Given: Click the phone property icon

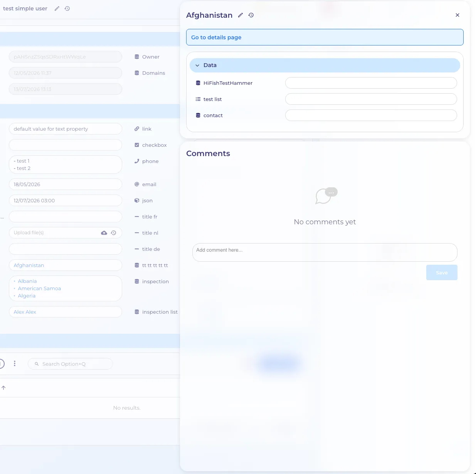Looking at the screenshot, I should 137,161.
